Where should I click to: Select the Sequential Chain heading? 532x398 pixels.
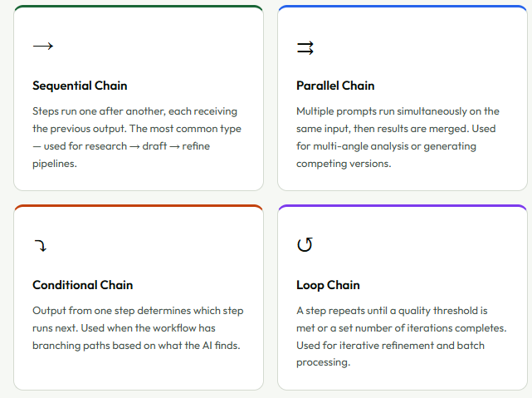click(80, 86)
